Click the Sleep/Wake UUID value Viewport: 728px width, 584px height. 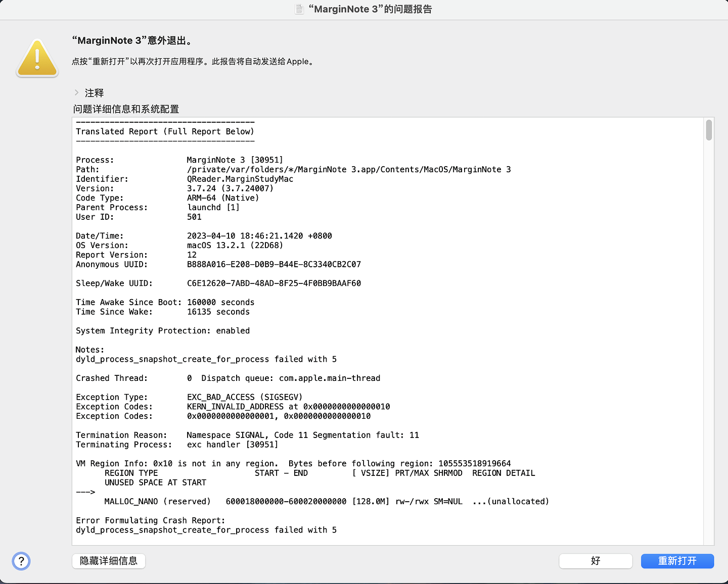(x=274, y=283)
